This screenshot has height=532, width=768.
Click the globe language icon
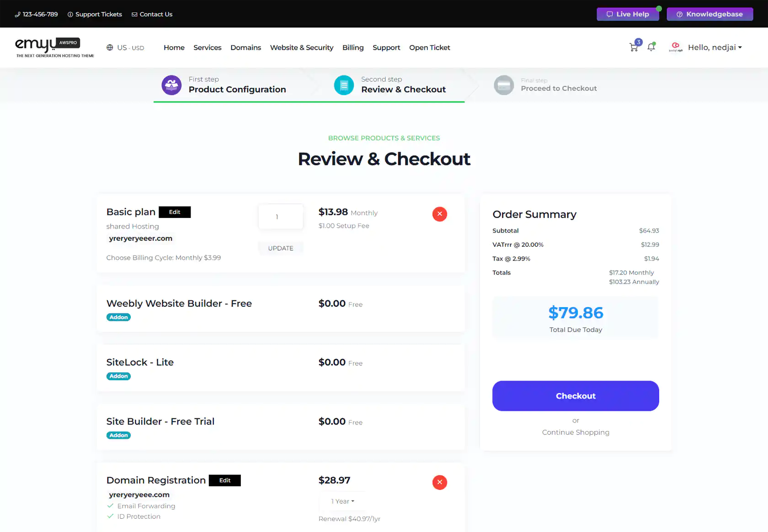click(110, 48)
